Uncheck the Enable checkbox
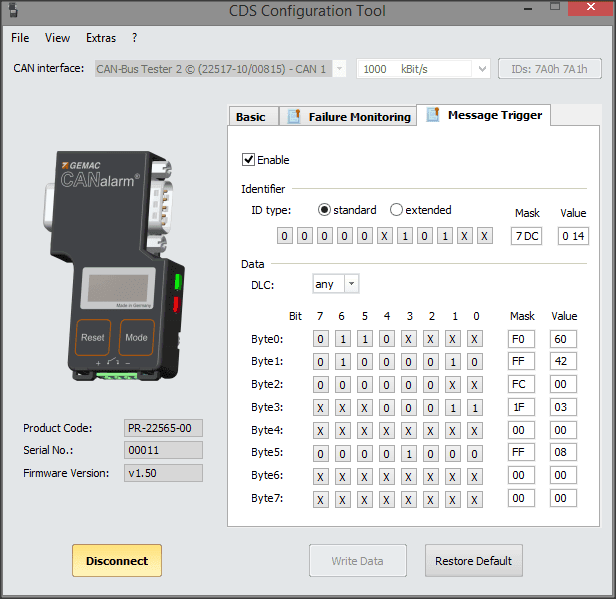Screen dimensions: 616x599 tap(249, 160)
